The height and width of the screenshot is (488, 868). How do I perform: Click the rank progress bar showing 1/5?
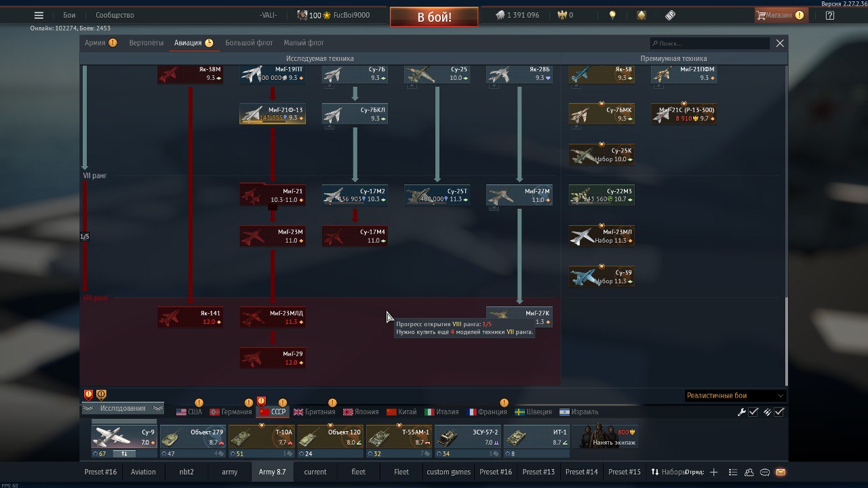[85, 237]
